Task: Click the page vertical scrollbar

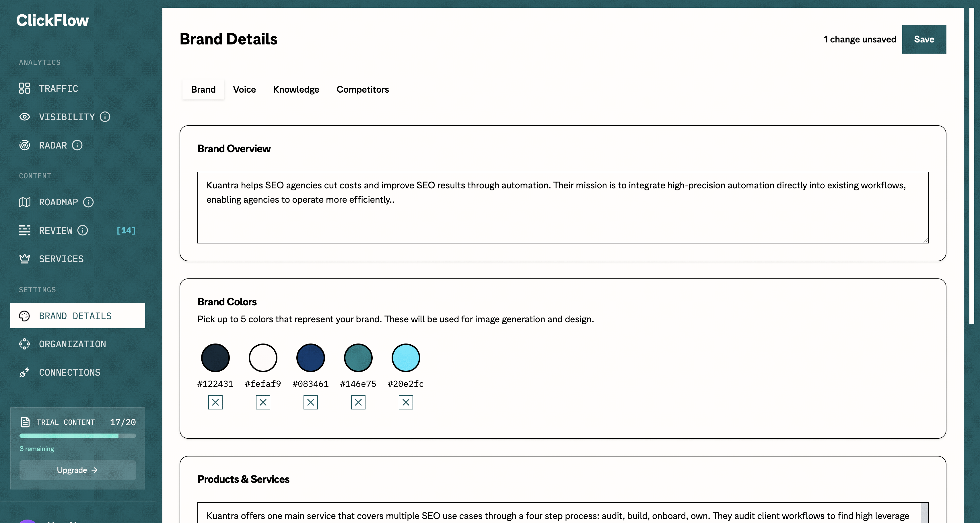Action: pyautogui.click(x=971, y=165)
